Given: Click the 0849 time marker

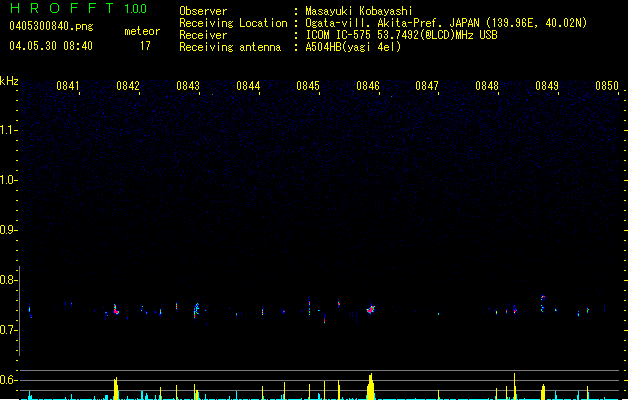Looking at the screenshot, I should click(x=547, y=86).
